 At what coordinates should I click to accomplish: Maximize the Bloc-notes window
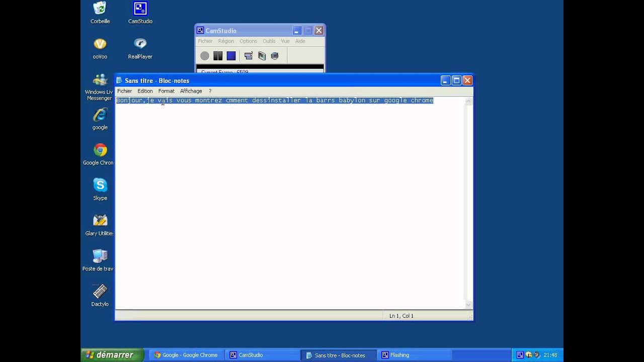coord(456,80)
